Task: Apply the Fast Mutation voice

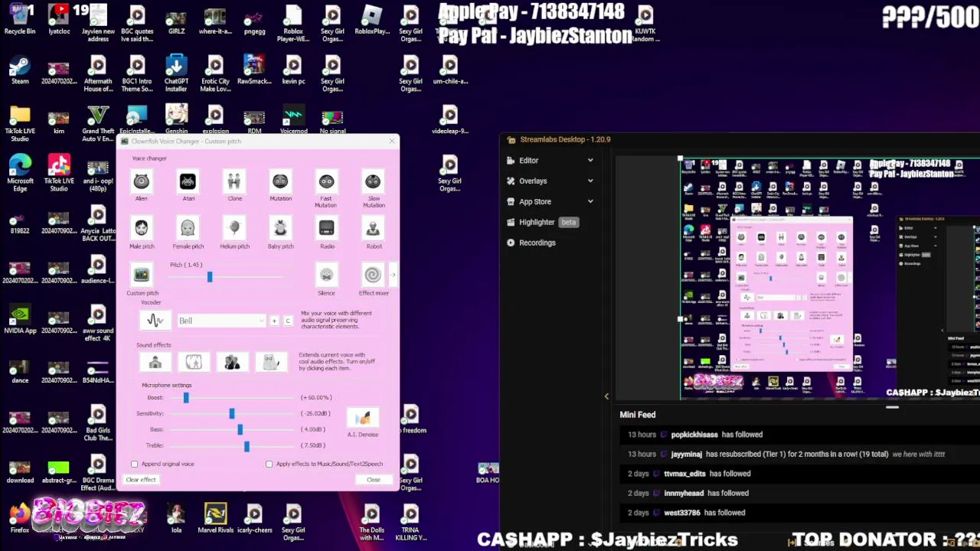Action: 326,182
